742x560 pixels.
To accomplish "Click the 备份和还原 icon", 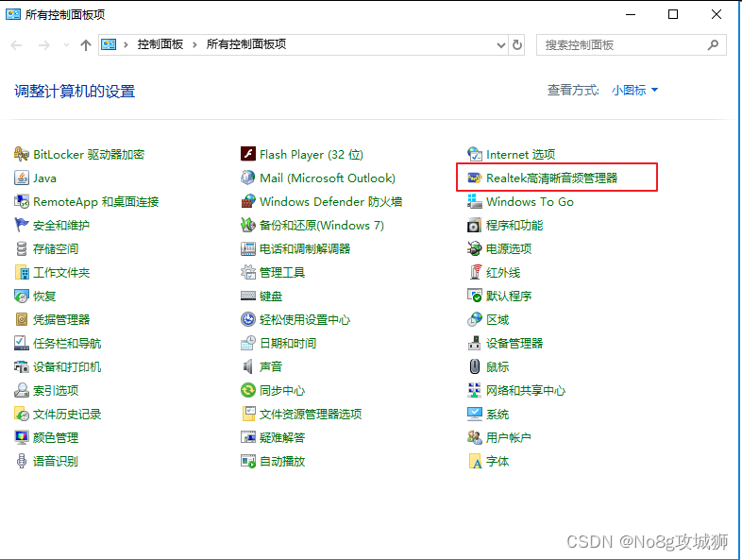I will click(248, 226).
